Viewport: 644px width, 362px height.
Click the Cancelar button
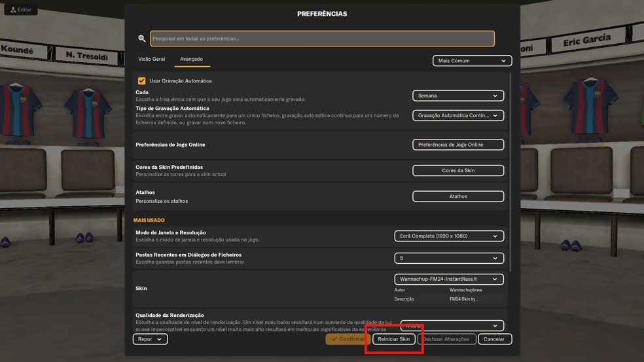(494, 339)
